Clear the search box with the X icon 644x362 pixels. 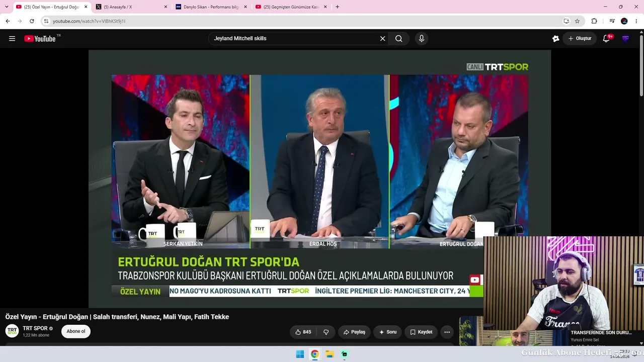tap(382, 39)
